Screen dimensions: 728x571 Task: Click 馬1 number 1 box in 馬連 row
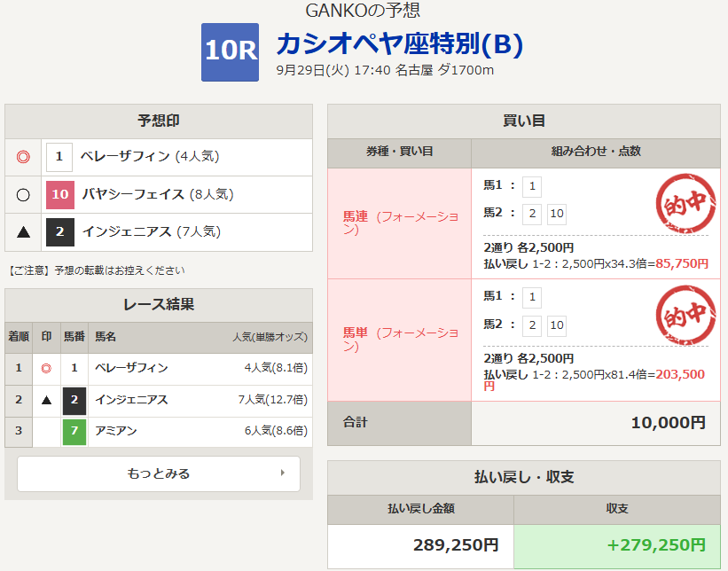coord(532,186)
